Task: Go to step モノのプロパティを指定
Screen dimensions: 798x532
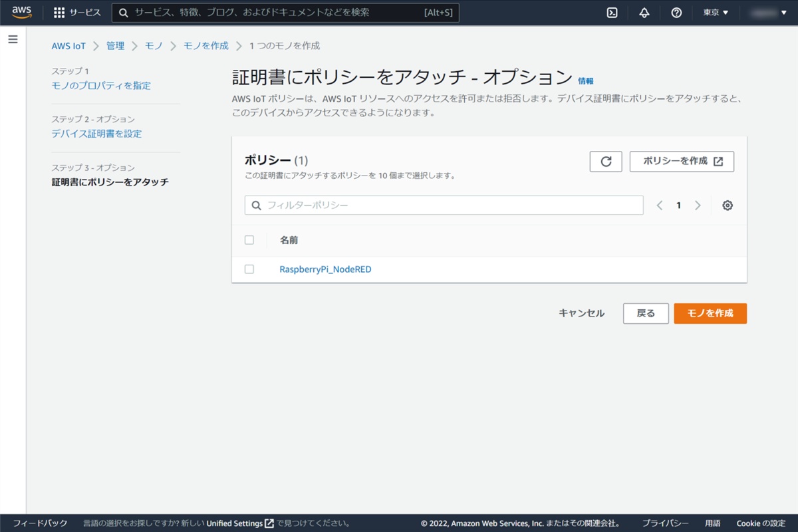Action: pos(101,85)
